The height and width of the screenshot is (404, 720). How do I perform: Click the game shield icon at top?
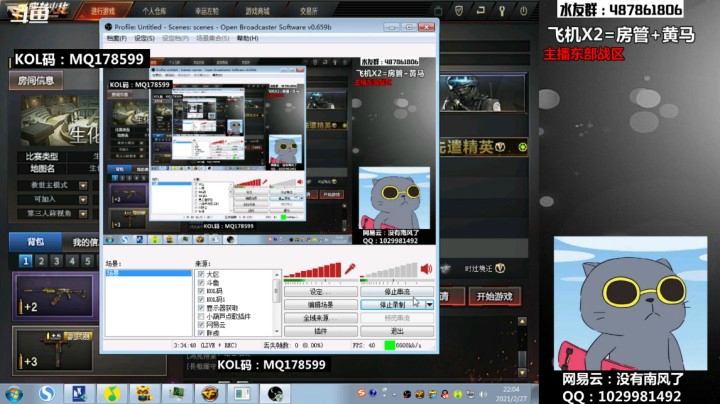pos(458,11)
